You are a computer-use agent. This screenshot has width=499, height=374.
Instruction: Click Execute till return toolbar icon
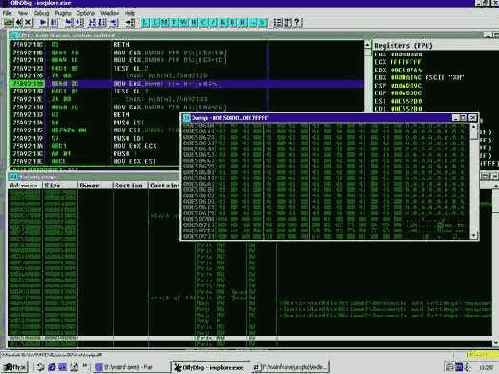click(x=114, y=23)
